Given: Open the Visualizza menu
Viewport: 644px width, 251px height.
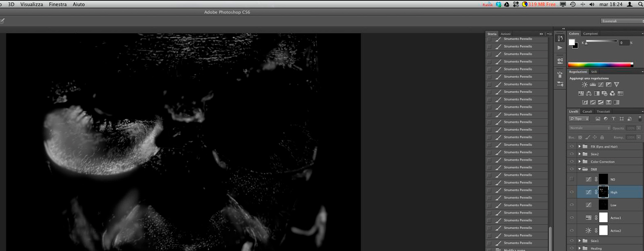Looking at the screenshot, I should click(32, 4).
